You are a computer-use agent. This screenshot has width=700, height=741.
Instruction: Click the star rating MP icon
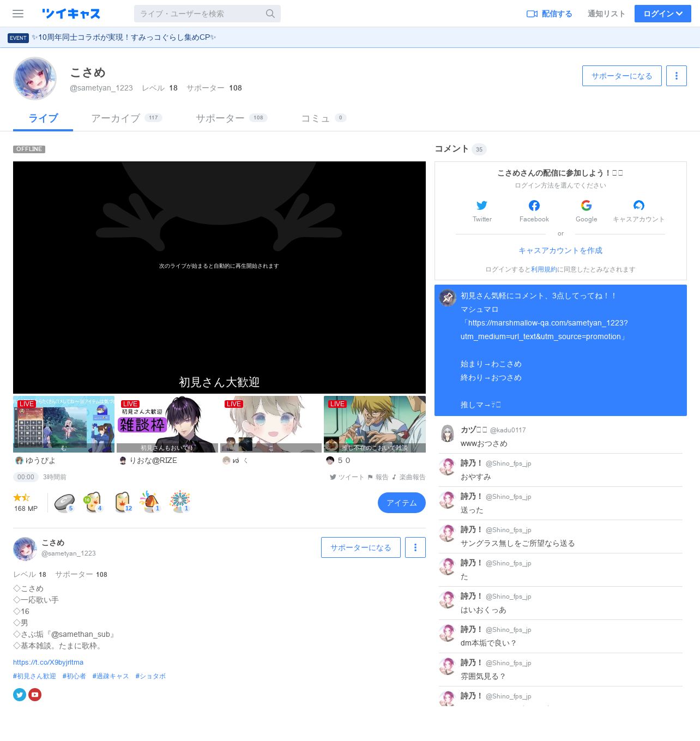pyautogui.click(x=22, y=497)
